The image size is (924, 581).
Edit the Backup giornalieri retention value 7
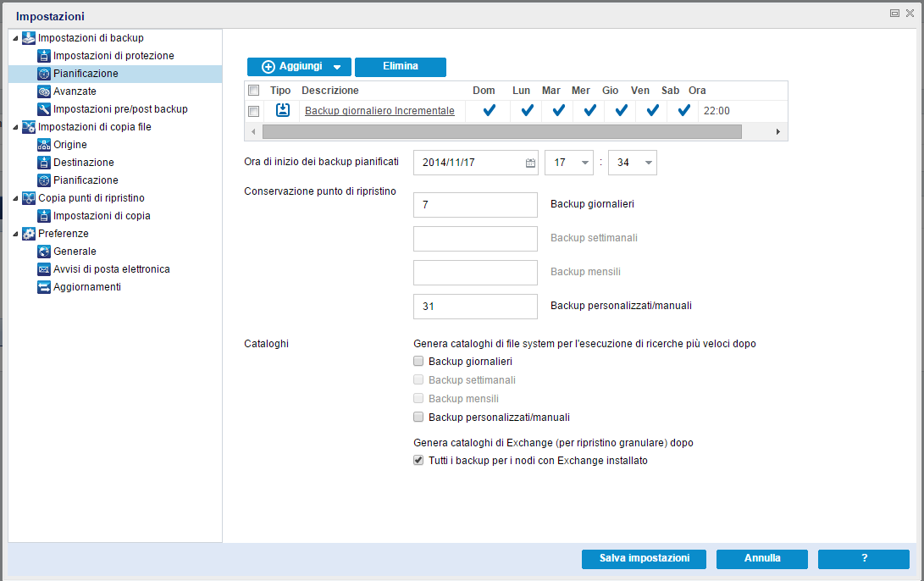[475, 204]
